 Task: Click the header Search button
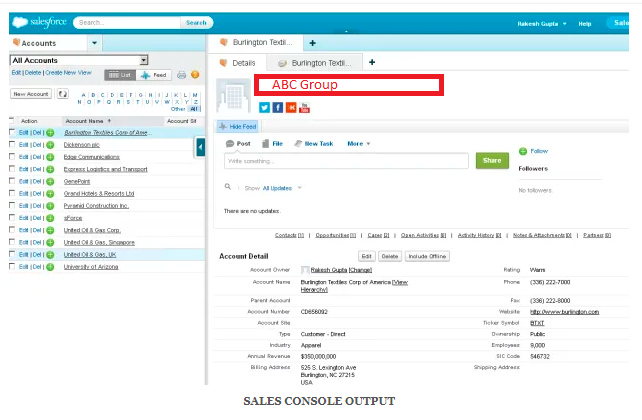click(196, 23)
